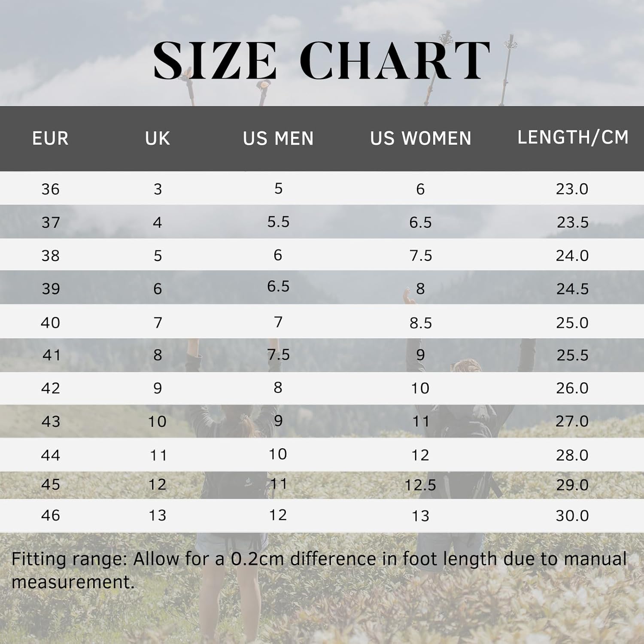Select EUR size 38 row label

(x=50, y=255)
